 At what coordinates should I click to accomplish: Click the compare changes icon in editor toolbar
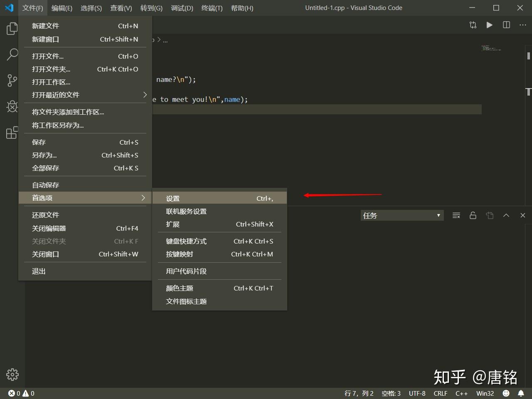tap(473, 25)
